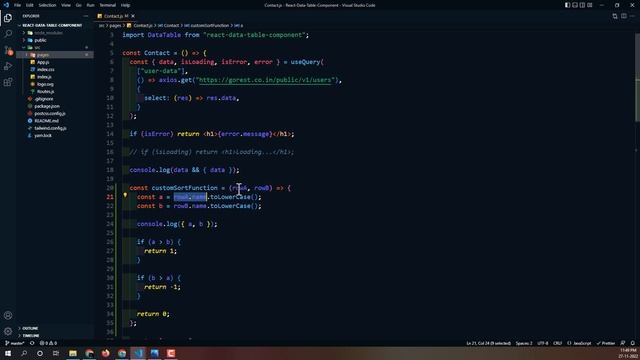
Task: Open index.css in explorer
Action: (45, 69)
